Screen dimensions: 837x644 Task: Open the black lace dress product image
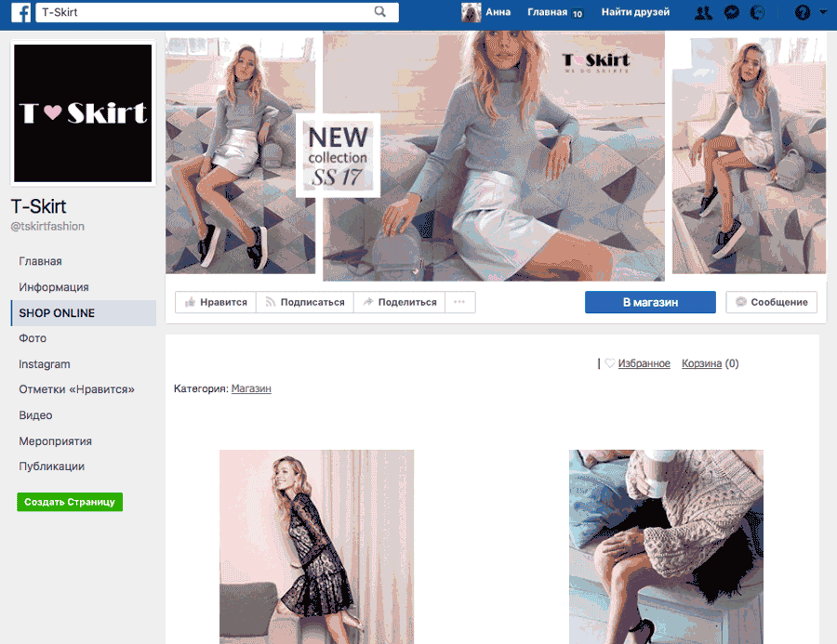(316, 546)
